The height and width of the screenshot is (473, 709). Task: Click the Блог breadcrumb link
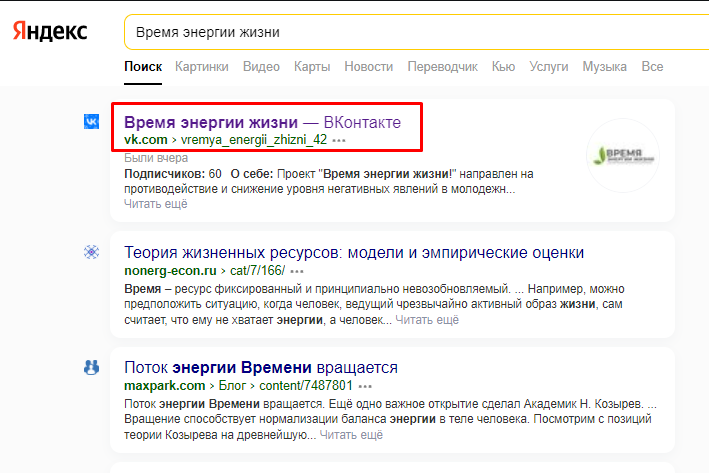(x=232, y=386)
